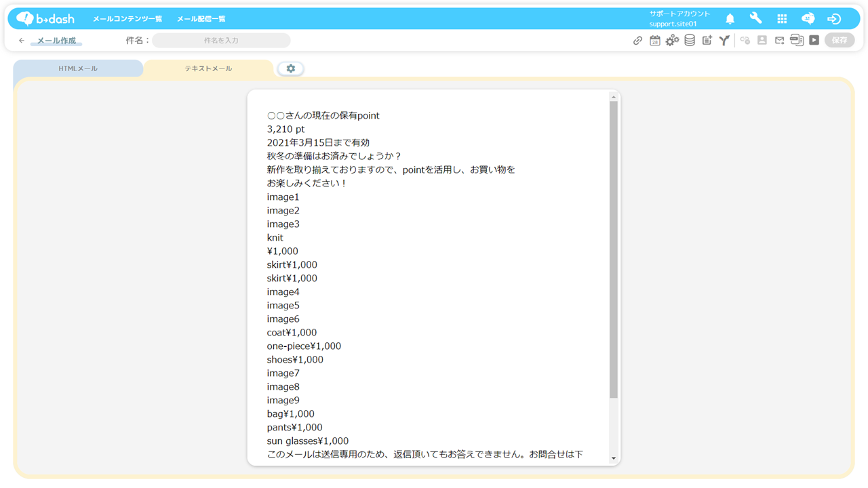
Task: Click the image3 line
Action: coord(283,224)
